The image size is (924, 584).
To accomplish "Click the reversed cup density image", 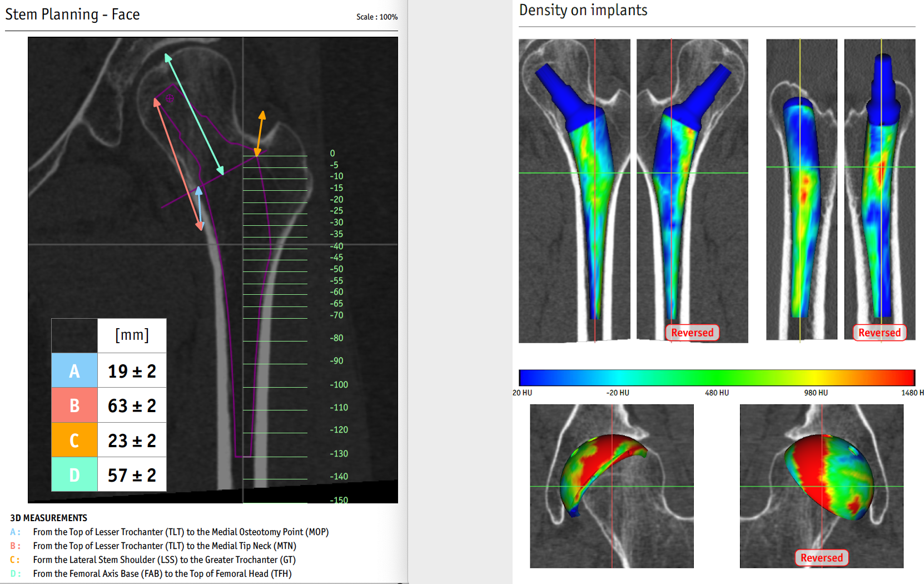I will (x=822, y=486).
